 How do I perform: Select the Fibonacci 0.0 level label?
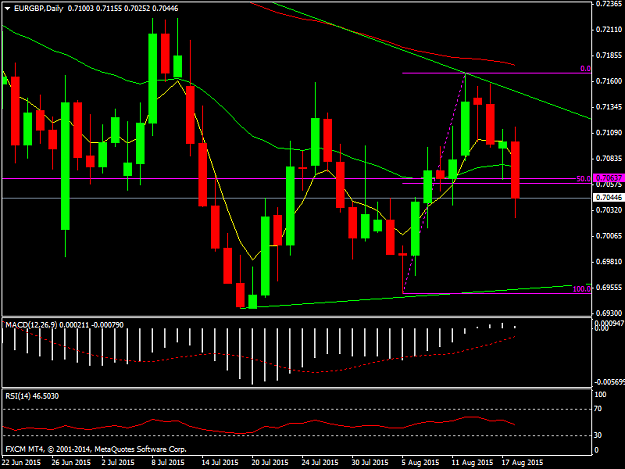click(585, 69)
